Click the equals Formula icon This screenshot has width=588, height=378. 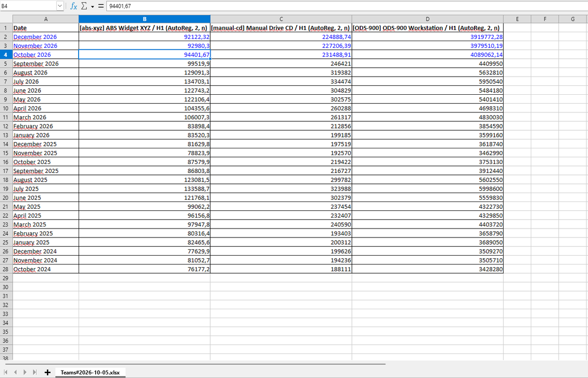pyautogui.click(x=101, y=6)
